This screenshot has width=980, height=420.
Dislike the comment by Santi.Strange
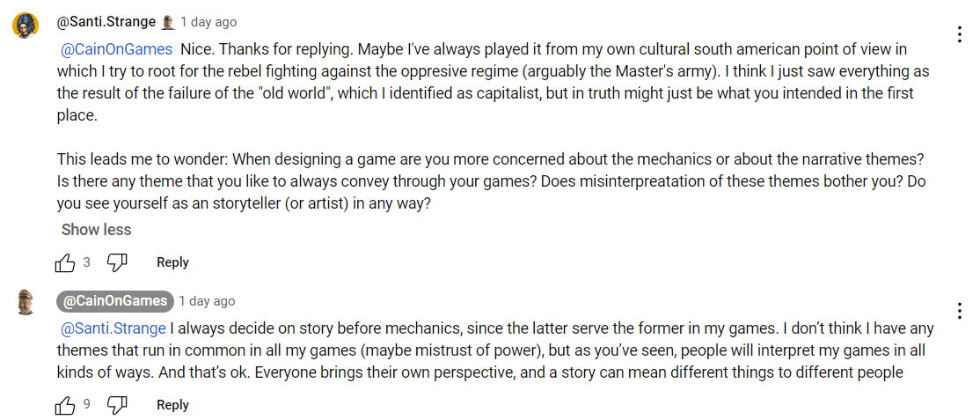(x=117, y=262)
